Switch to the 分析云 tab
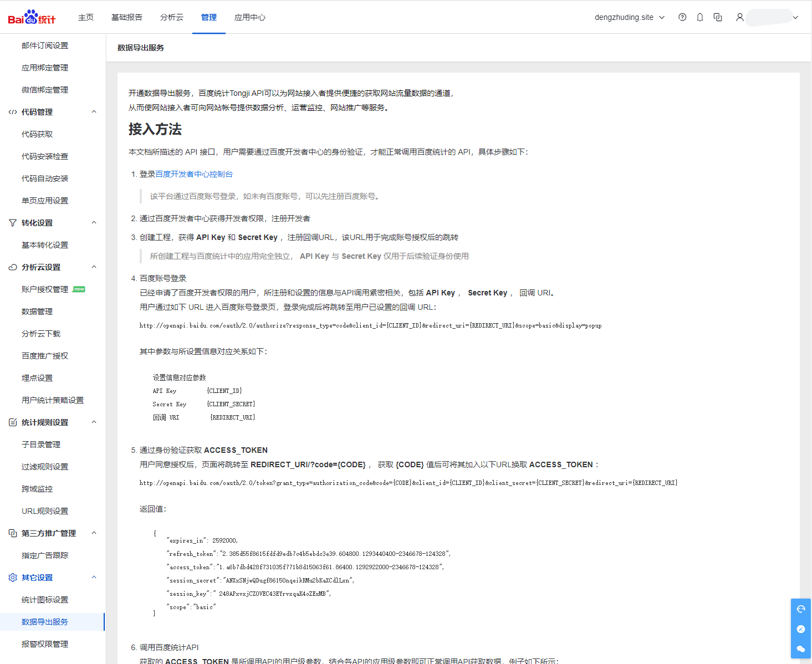 coord(172,17)
